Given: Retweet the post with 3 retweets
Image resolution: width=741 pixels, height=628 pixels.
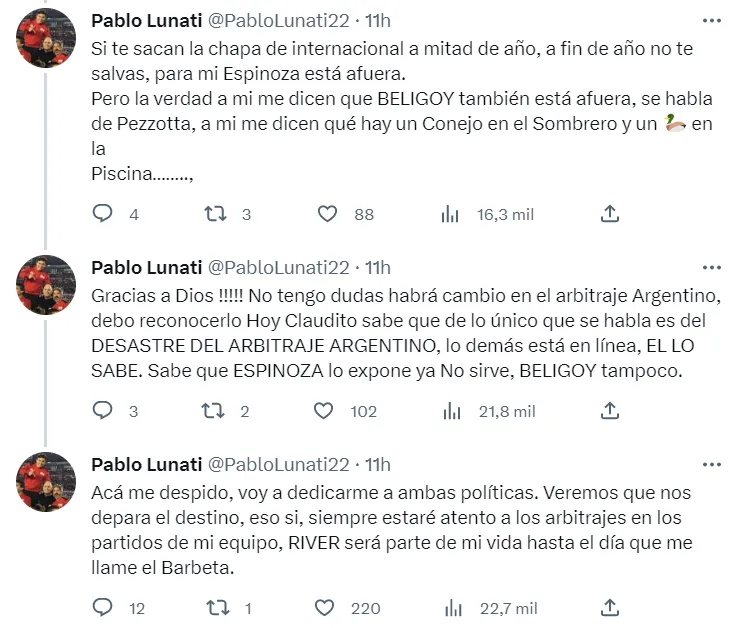Looking at the screenshot, I should pyautogui.click(x=215, y=213).
